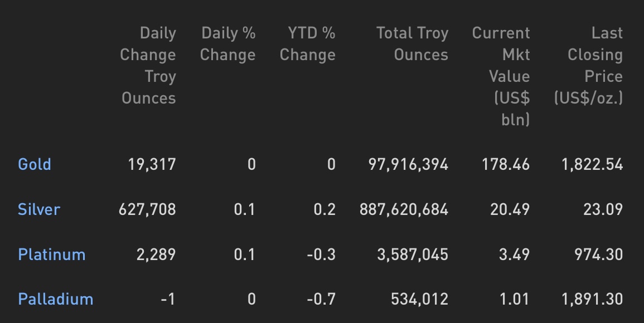Open the Palladium link
The height and width of the screenshot is (323, 644).
55,299
